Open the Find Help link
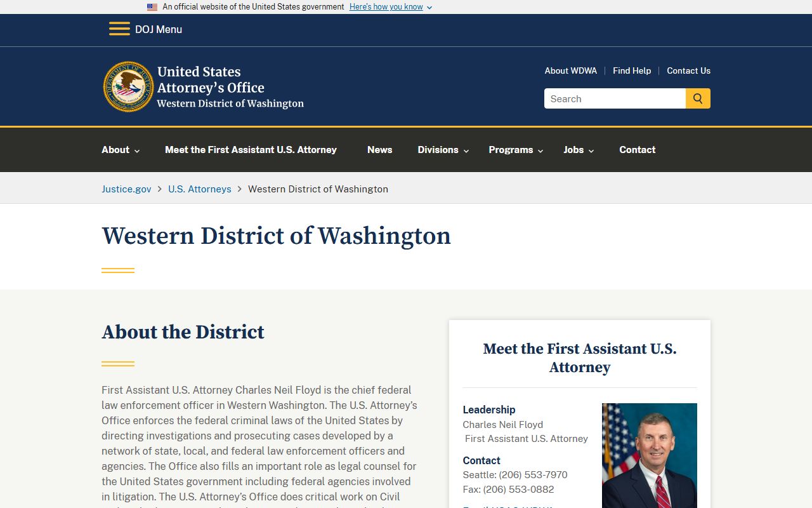 coord(632,70)
